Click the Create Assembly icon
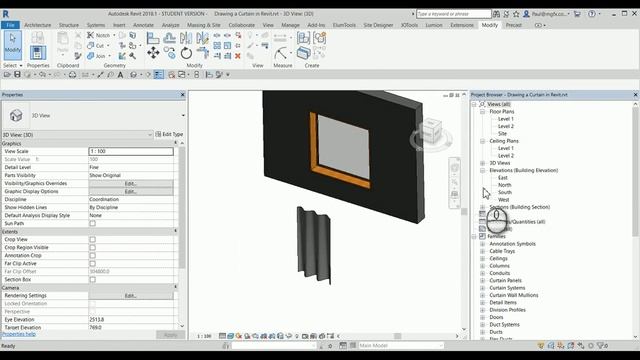Viewport: 640px width, 360px height. coord(303,38)
